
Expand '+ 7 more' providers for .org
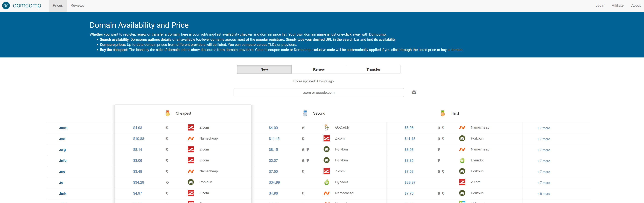click(x=543, y=150)
